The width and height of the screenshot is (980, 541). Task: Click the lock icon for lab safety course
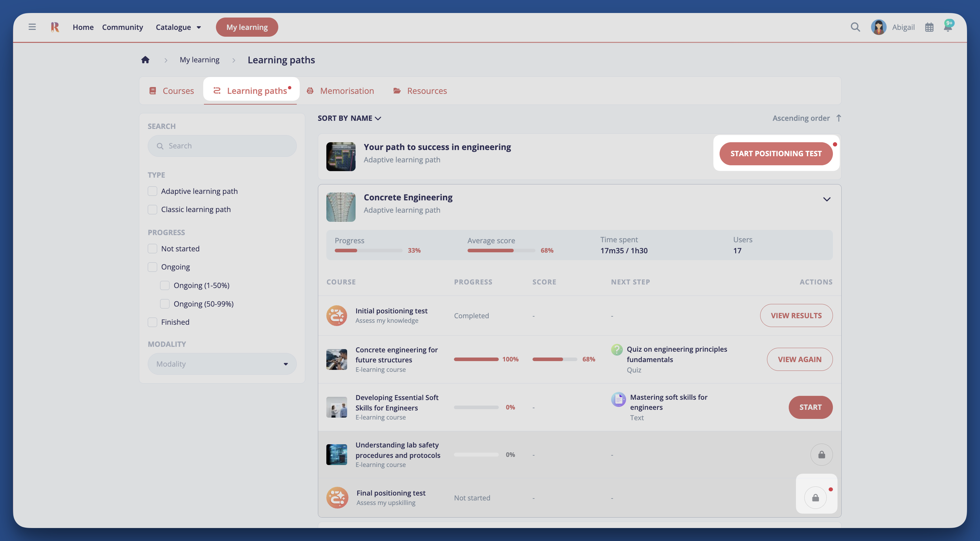(x=821, y=455)
